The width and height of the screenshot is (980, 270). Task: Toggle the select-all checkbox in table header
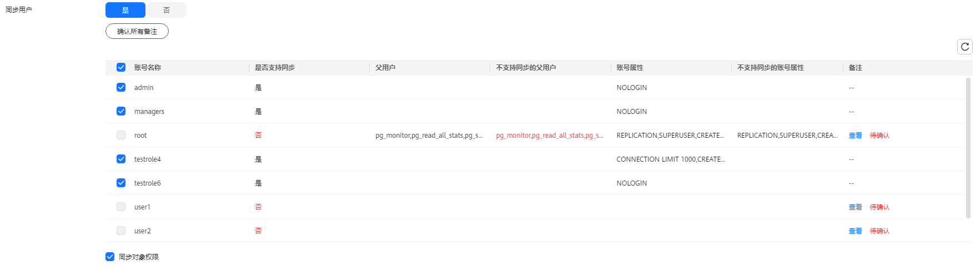[121, 67]
